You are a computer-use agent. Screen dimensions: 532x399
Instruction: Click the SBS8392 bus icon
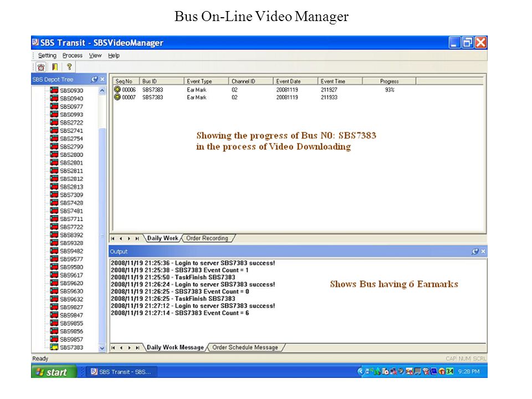click(x=54, y=234)
